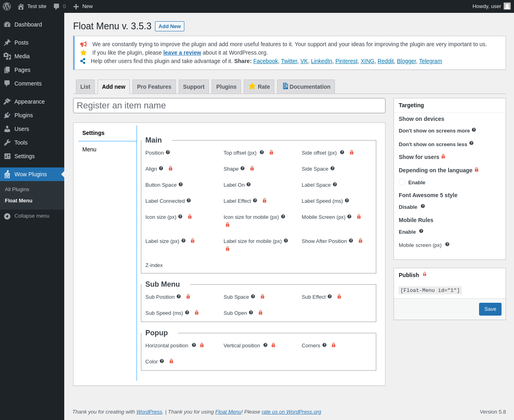Click the red lock icon beside Show for users
Screen dimensions: 514x420
pyautogui.click(x=443, y=156)
